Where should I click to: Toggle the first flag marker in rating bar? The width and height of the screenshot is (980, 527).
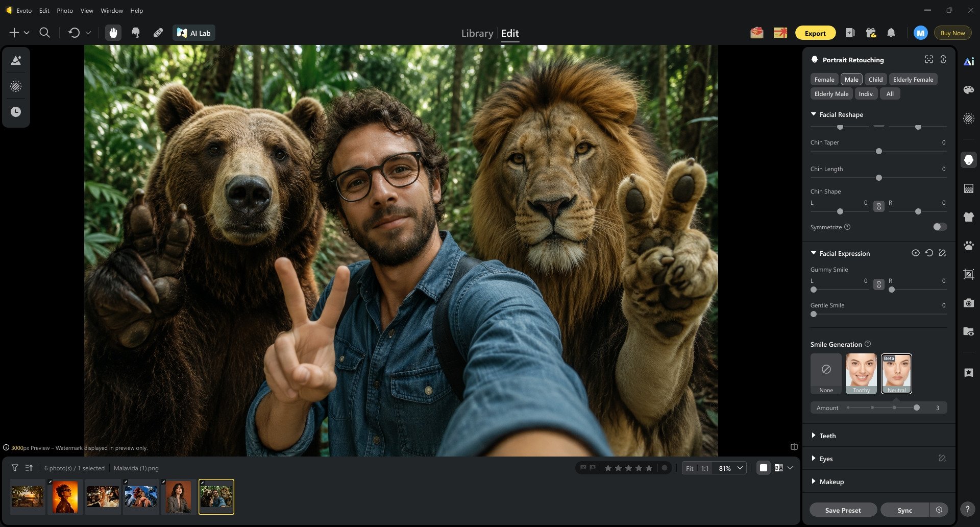[583, 468]
